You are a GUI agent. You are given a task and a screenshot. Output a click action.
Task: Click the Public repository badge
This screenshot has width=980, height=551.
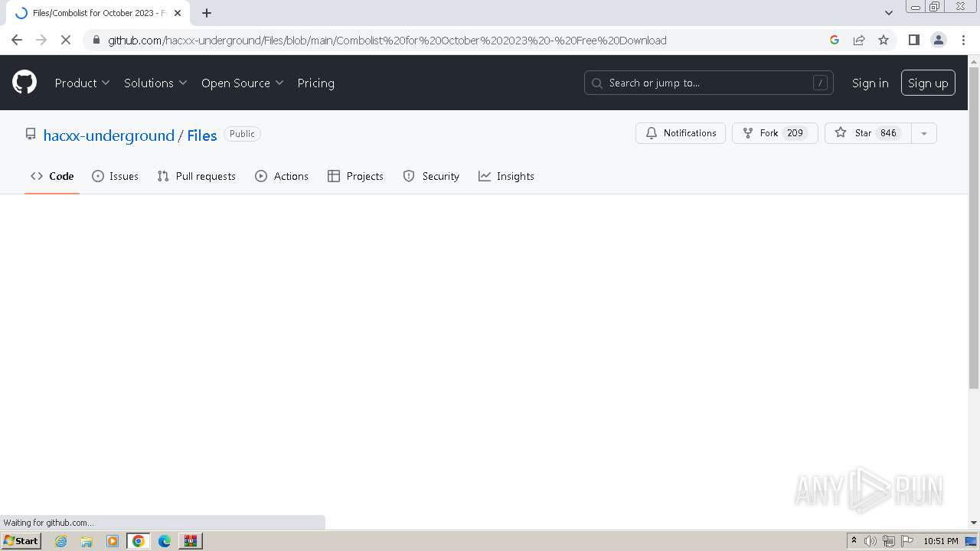[x=242, y=133]
